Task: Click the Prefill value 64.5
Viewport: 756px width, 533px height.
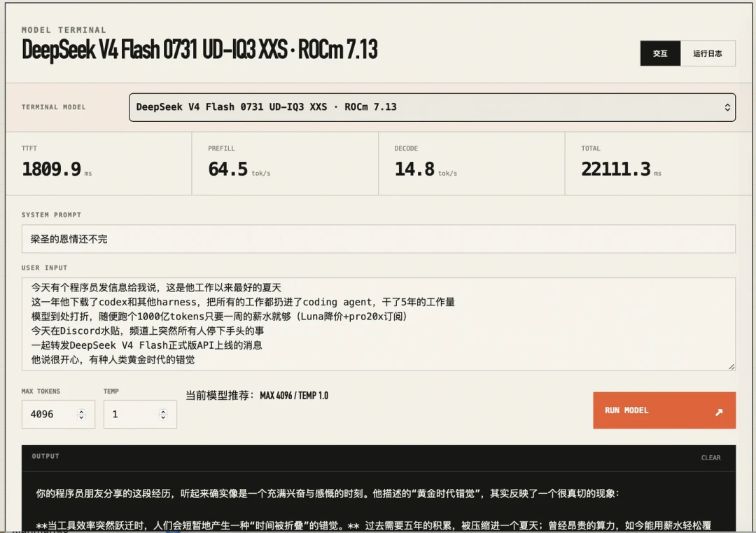Action: (x=227, y=169)
